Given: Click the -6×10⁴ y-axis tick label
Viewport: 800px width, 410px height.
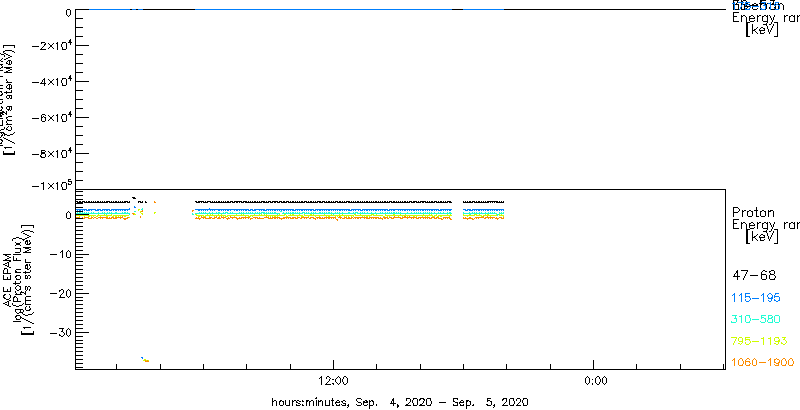Looking at the screenshot, I should pyautogui.click(x=51, y=118).
